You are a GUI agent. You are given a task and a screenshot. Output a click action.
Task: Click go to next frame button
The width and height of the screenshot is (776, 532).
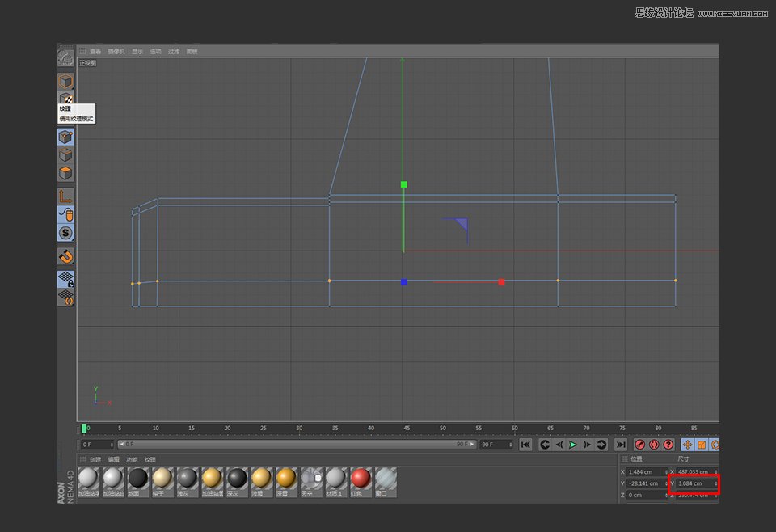(586, 444)
